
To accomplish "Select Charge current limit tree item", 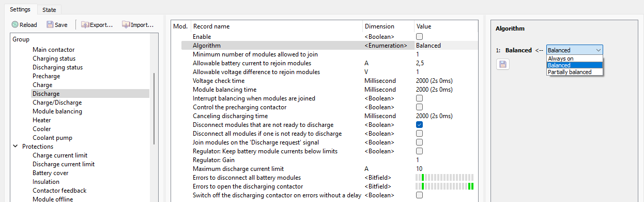I will pos(60,155).
